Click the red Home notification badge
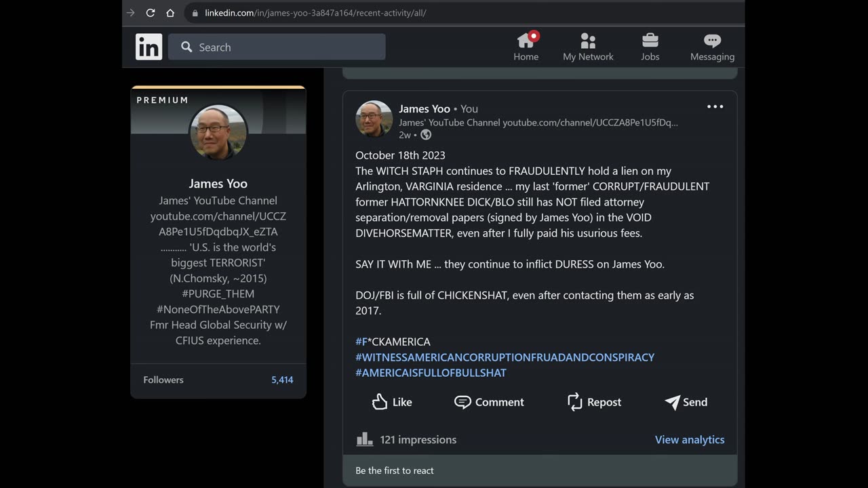The width and height of the screenshot is (868, 488). click(534, 36)
